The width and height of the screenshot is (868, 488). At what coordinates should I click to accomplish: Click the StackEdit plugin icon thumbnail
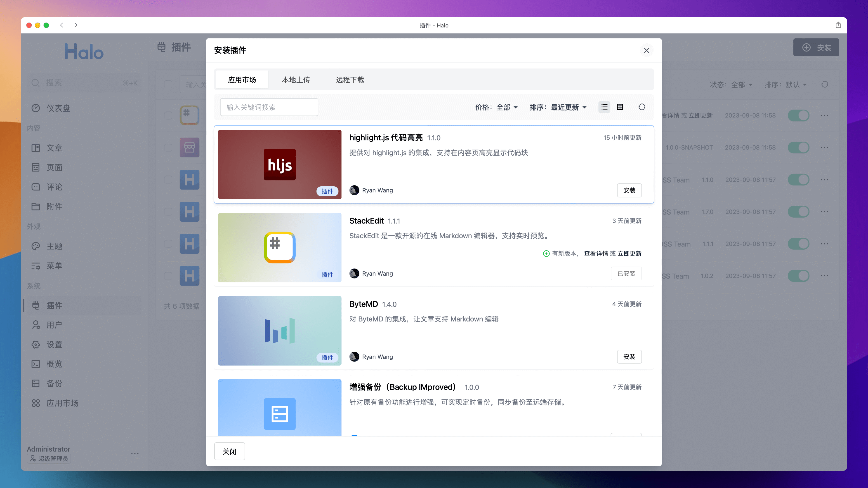279,248
